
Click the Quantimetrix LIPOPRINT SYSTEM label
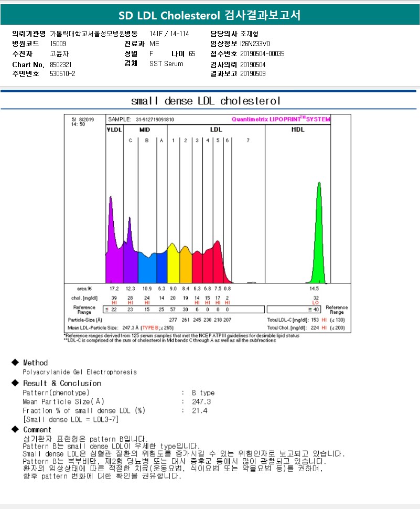point(281,119)
